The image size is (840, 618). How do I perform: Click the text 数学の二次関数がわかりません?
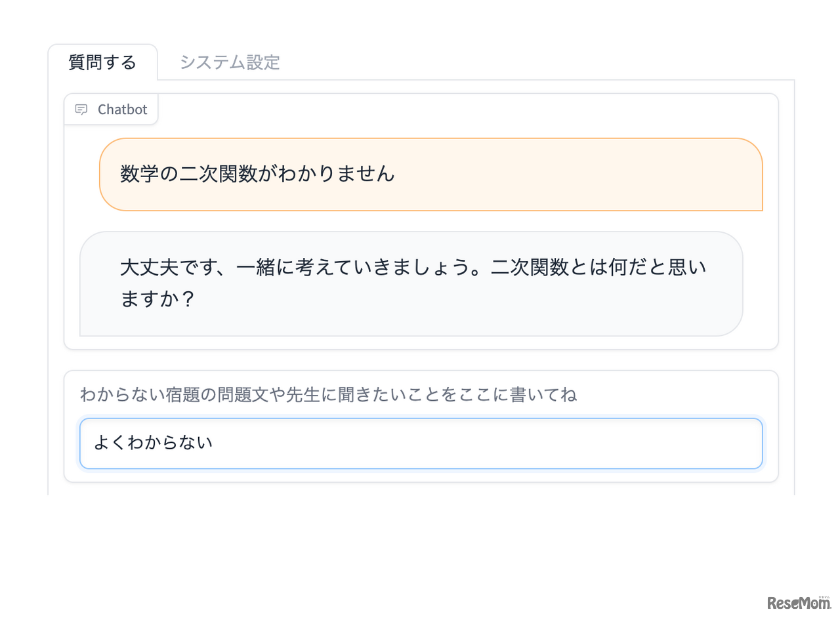click(x=257, y=174)
